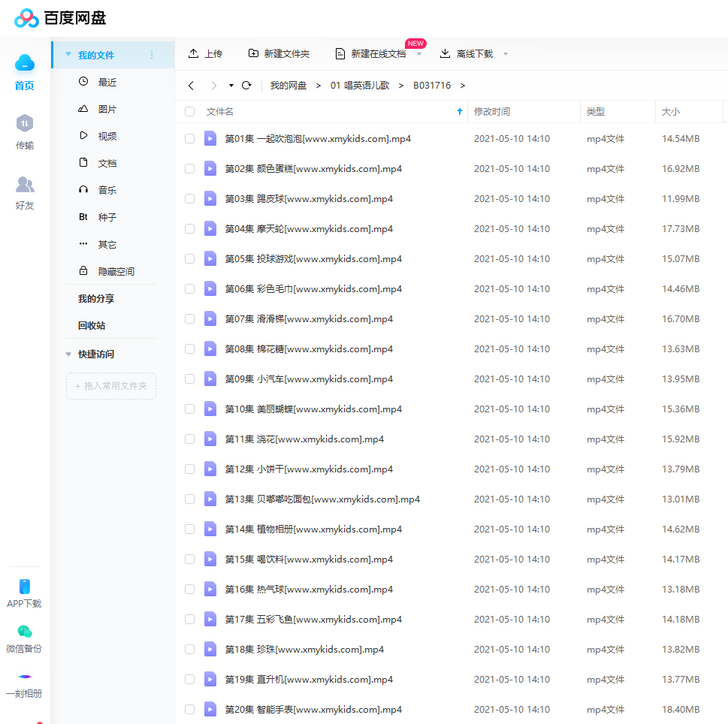
Task: Check the checkbox for 第01集 一起吹泡泡
Action: tap(189, 138)
